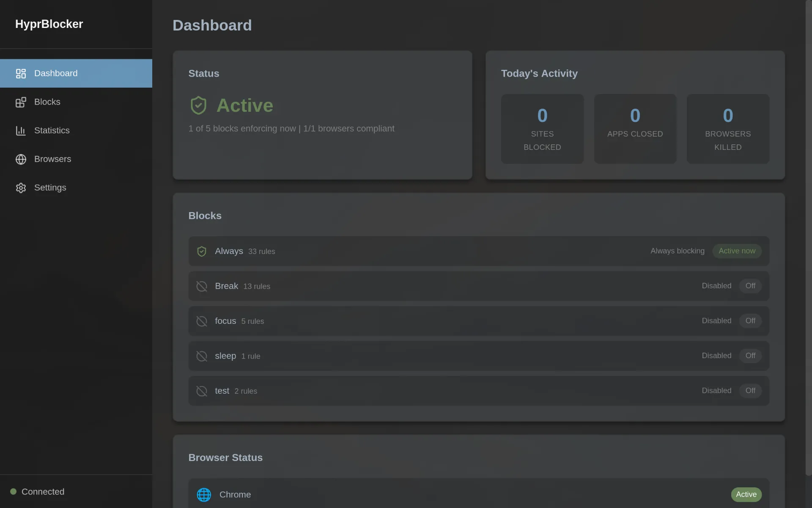
Task: Select the Always block name
Action: point(229,251)
